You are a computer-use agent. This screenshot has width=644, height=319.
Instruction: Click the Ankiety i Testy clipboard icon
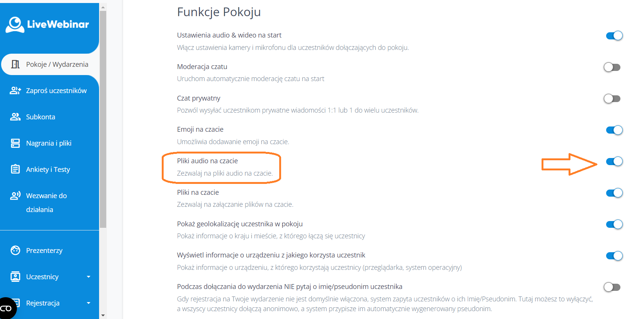[x=15, y=169]
